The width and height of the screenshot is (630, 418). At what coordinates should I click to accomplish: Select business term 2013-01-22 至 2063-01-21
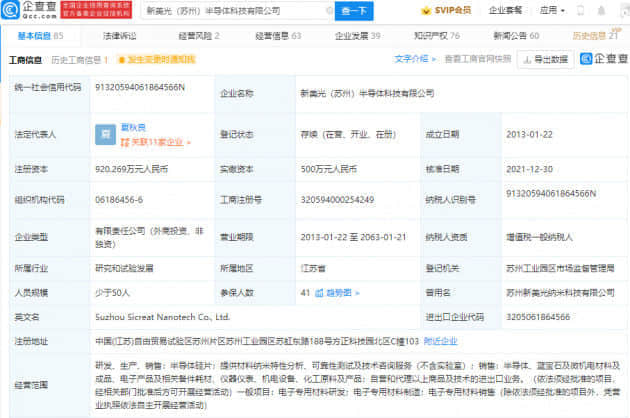(354, 237)
